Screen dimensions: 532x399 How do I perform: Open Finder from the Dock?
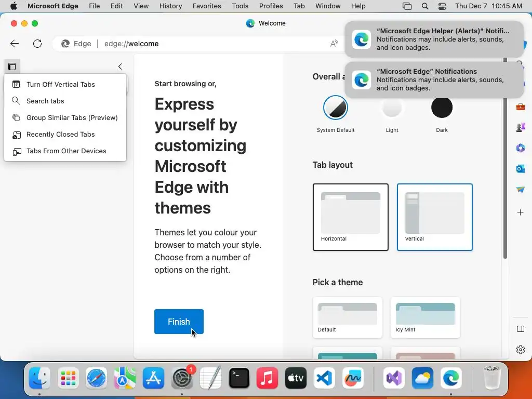39,378
